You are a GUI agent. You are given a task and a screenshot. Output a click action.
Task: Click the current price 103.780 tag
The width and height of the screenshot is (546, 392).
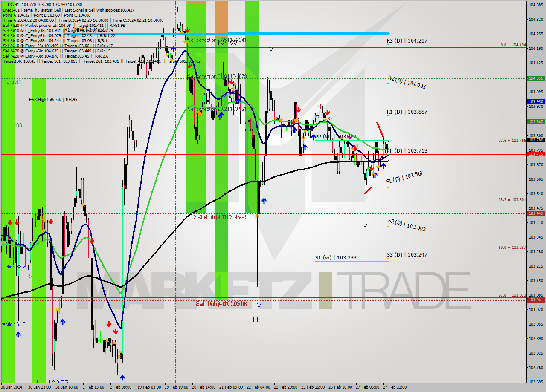click(x=536, y=140)
